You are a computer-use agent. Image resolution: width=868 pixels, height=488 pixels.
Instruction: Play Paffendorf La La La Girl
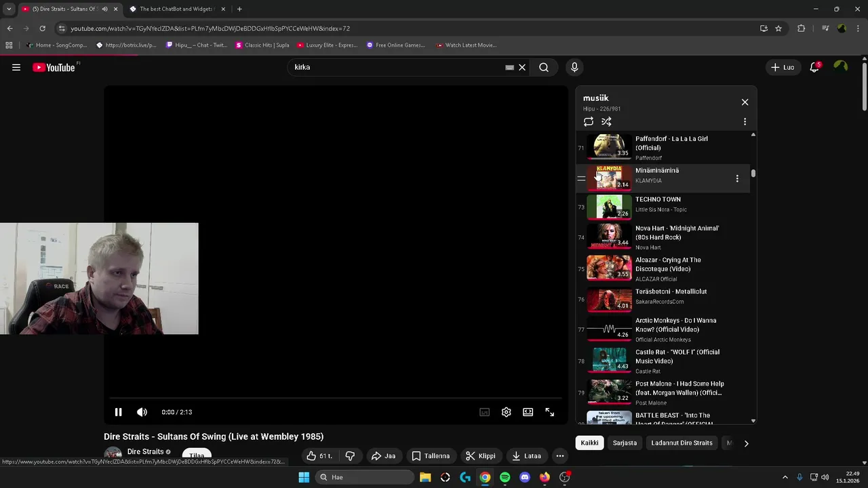pyautogui.click(x=663, y=148)
